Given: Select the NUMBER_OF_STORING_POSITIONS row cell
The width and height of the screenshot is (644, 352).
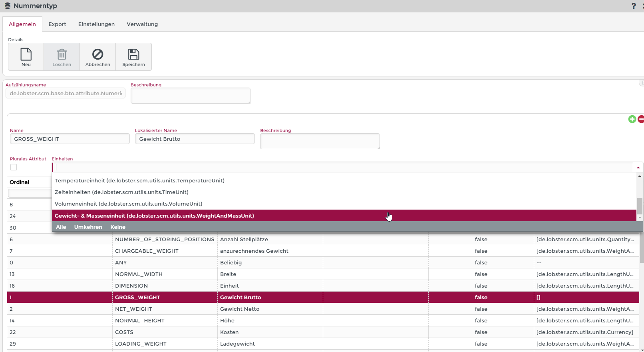Looking at the screenshot, I should pos(165,239).
